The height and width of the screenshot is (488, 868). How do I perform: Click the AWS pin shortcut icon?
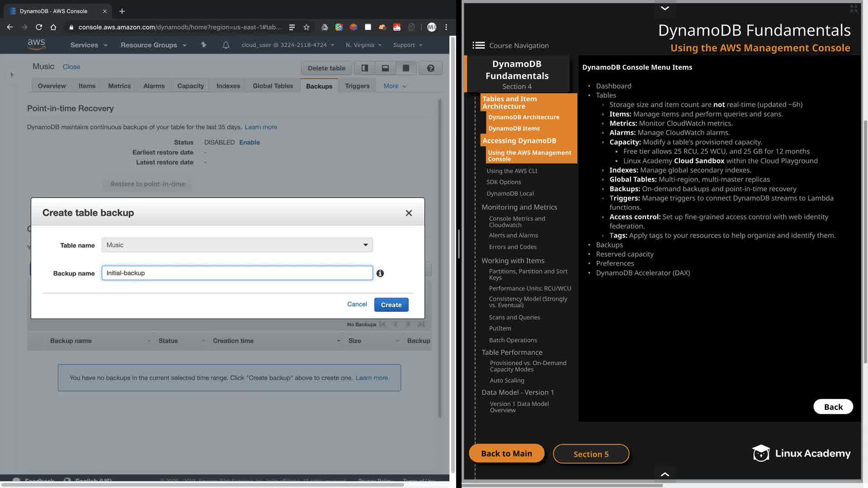(203, 45)
